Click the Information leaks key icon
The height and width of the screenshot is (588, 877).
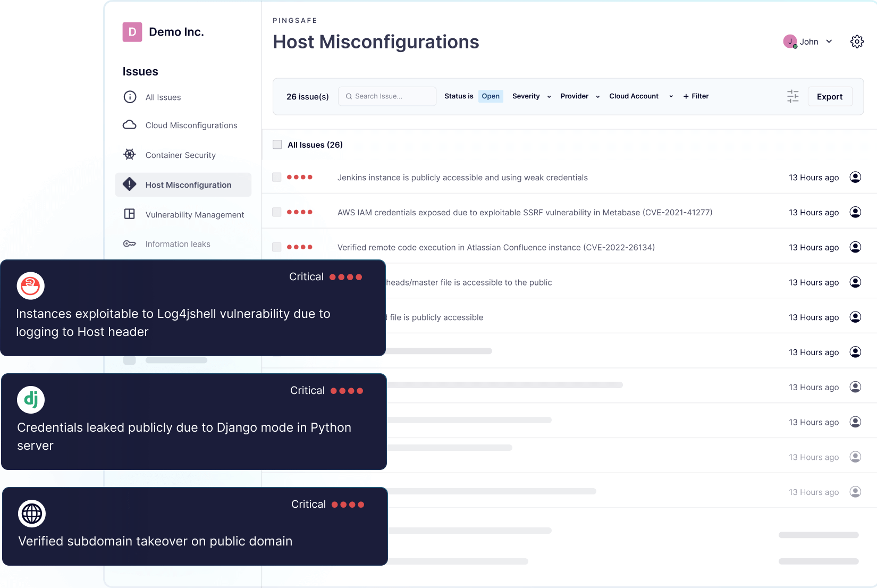point(129,243)
